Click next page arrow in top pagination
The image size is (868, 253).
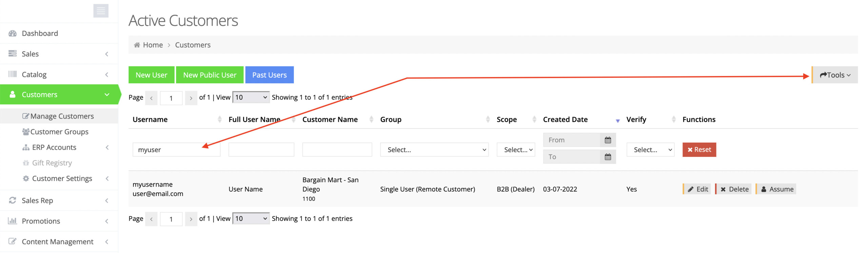(191, 98)
